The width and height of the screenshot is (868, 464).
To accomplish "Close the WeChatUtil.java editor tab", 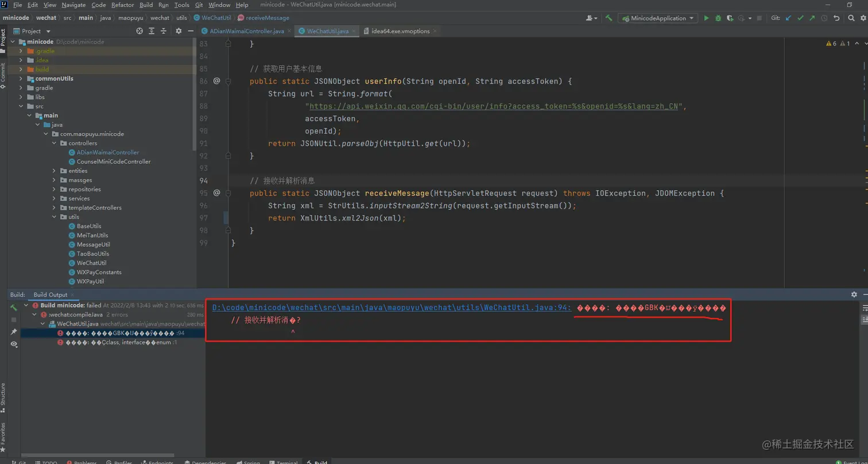I will pyautogui.click(x=354, y=31).
